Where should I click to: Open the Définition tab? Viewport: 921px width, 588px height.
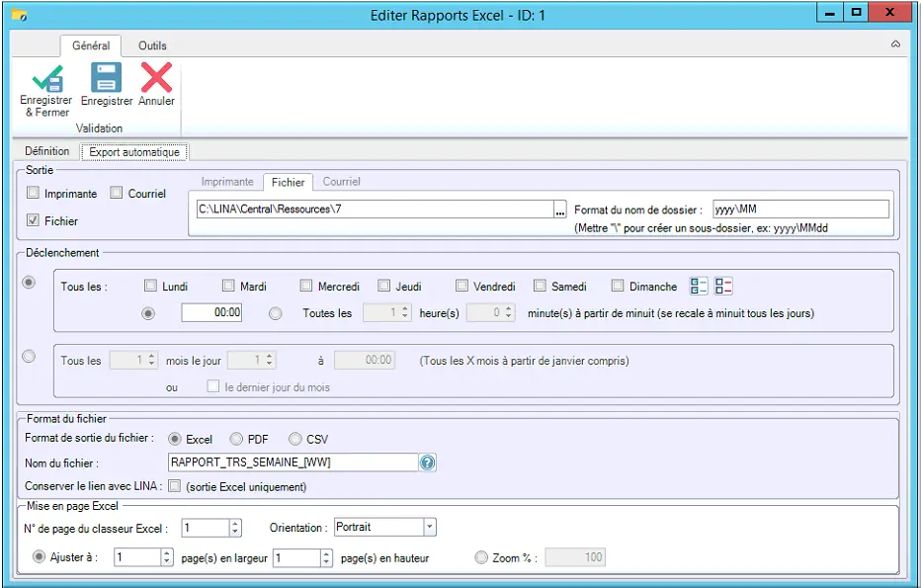47,151
